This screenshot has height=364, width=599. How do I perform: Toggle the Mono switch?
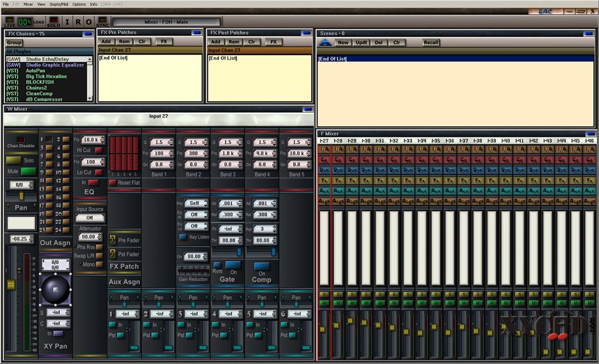(x=99, y=264)
